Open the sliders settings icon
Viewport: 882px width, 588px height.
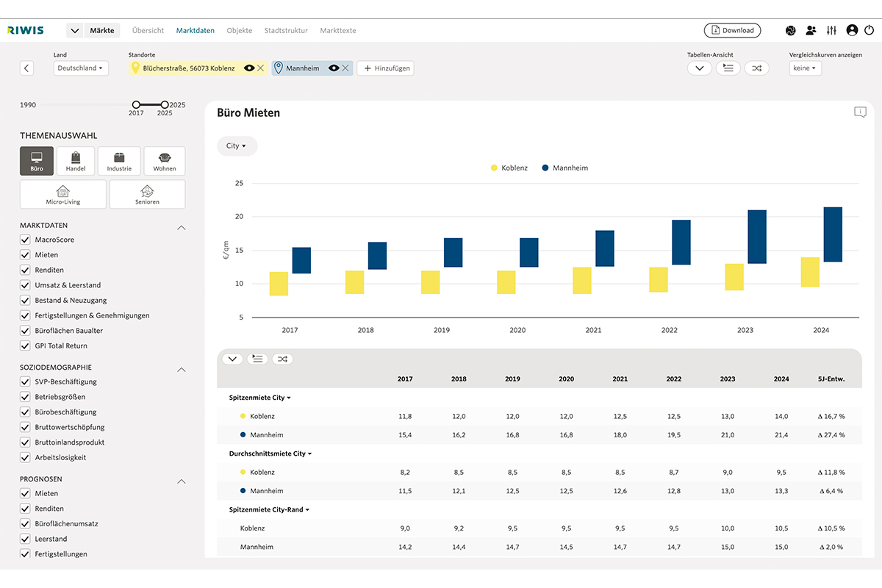[831, 31]
